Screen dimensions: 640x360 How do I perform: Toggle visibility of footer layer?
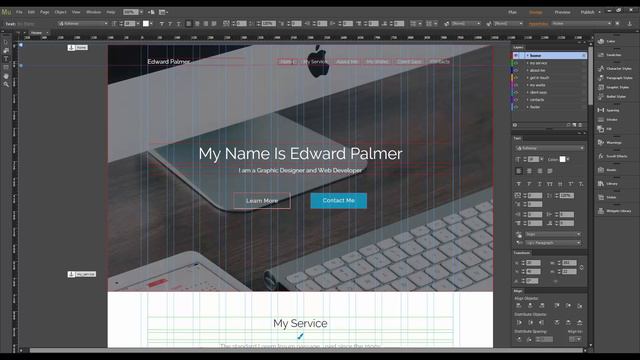click(x=516, y=107)
